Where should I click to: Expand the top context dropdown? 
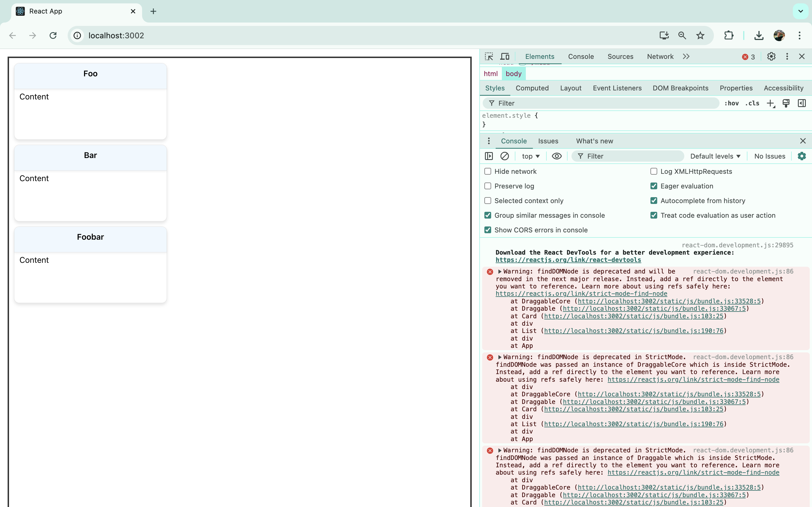(x=529, y=156)
